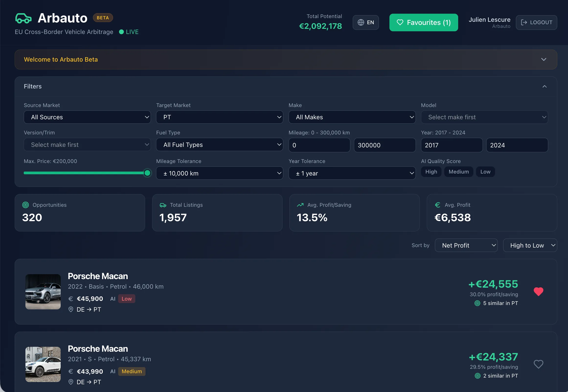Open the Target Market PT dropdown
The image size is (568, 392).
pos(219,117)
